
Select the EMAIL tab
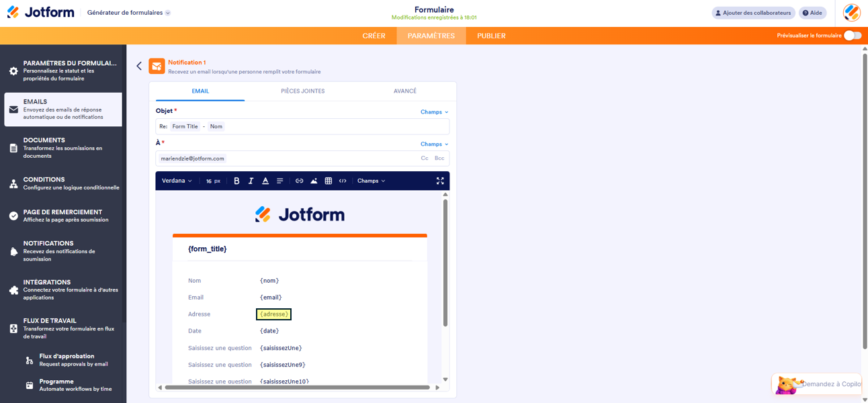[x=200, y=91]
